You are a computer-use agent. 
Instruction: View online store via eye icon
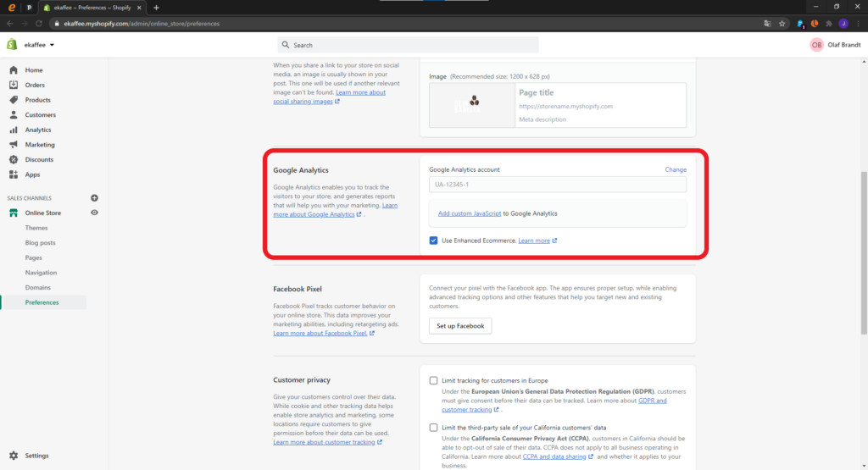pyautogui.click(x=94, y=213)
